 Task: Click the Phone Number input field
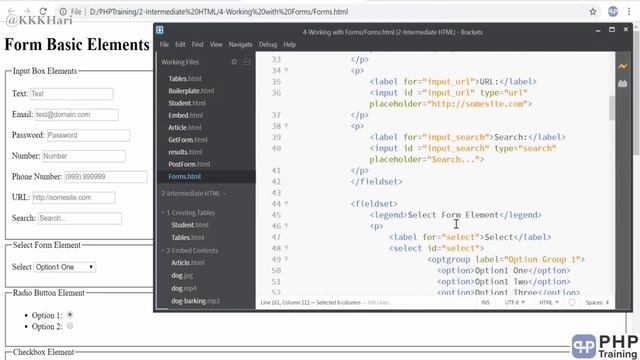tap(106, 177)
